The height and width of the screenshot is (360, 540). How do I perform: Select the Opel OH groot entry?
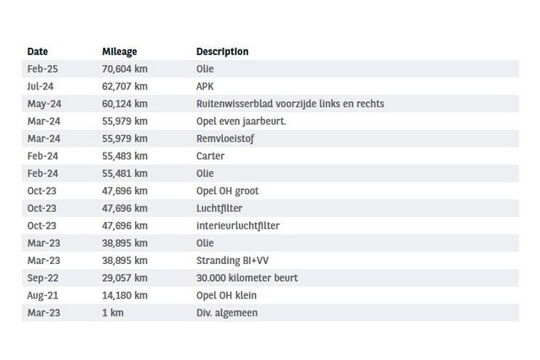point(270,191)
